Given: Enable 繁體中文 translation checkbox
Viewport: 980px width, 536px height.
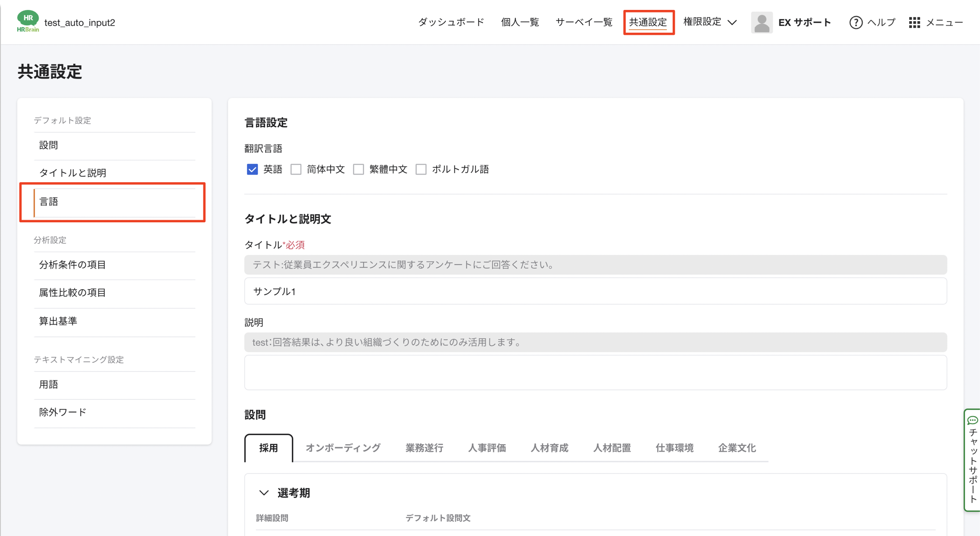Looking at the screenshot, I should pos(359,169).
